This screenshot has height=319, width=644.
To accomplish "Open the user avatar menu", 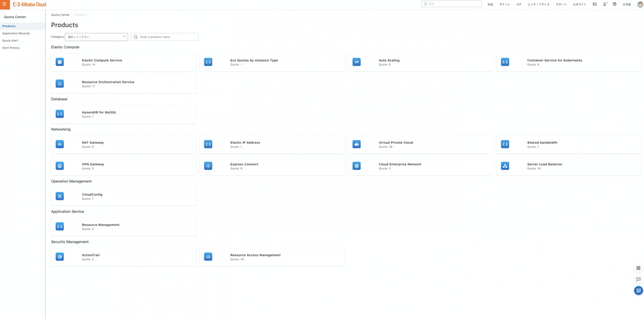I will (639, 4).
